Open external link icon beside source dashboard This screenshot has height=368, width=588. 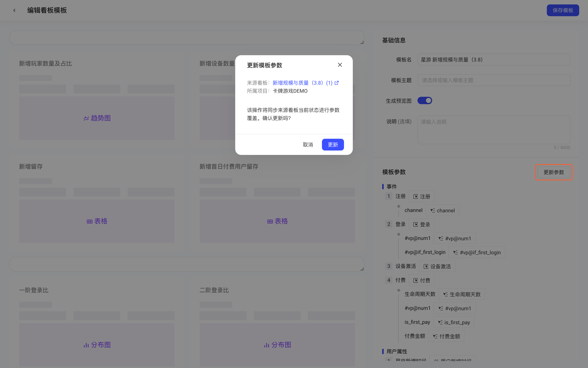coord(336,83)
